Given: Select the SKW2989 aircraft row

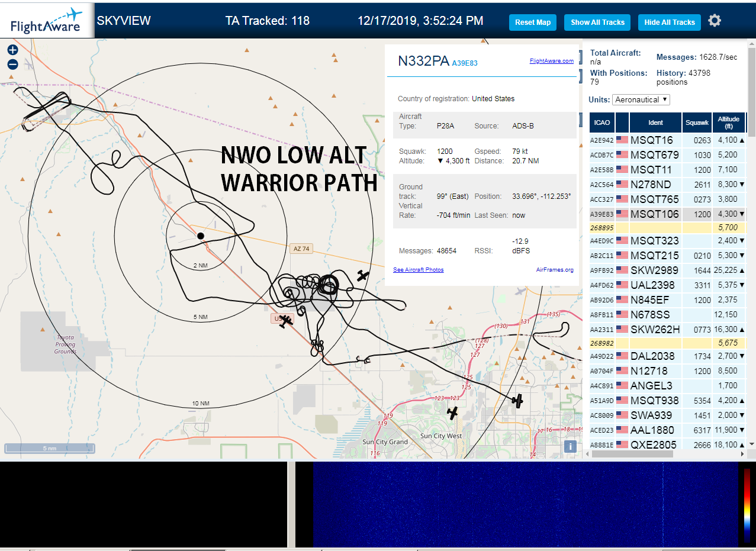Looking at the screenshot, I should point(667,270).
